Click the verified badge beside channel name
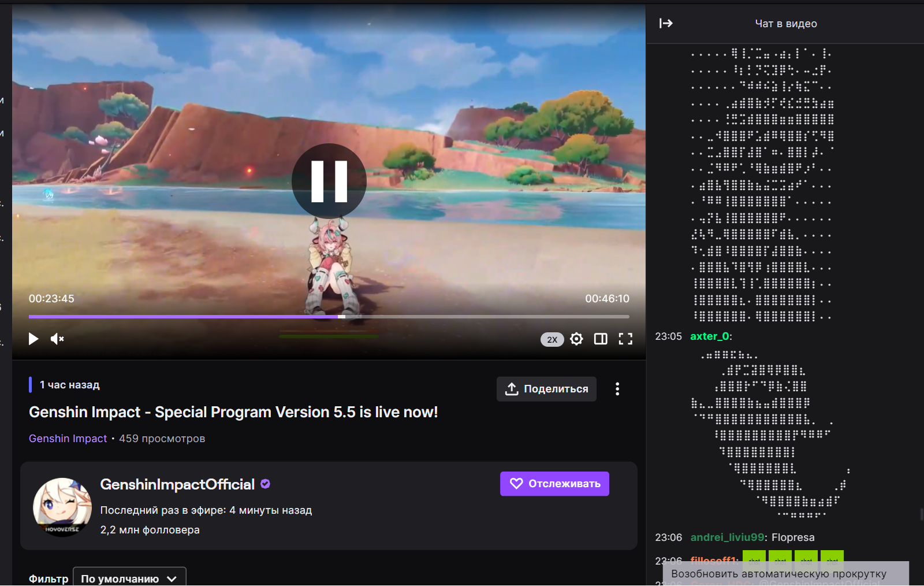The height and width of the screenshot is (586, 924). [265, 484]
